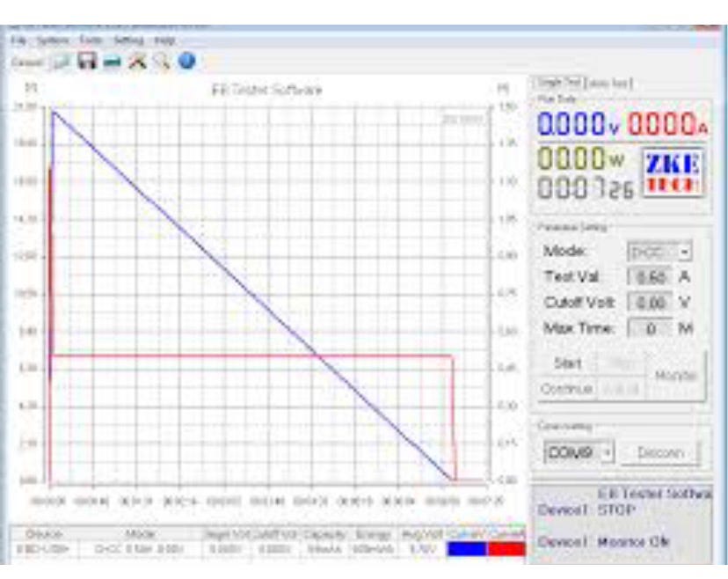Switch to the Single Test tab
This screenshot has width=728, height=579.
[558, 83]
